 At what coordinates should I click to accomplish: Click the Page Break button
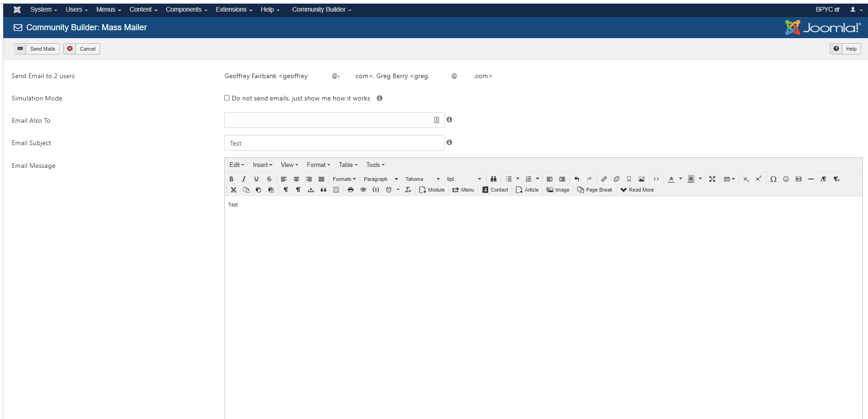click(x=595, y=190)
